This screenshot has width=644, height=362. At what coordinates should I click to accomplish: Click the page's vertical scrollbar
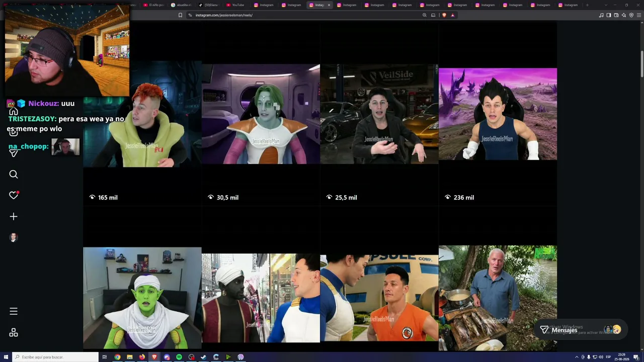click(x=641, y=64)
